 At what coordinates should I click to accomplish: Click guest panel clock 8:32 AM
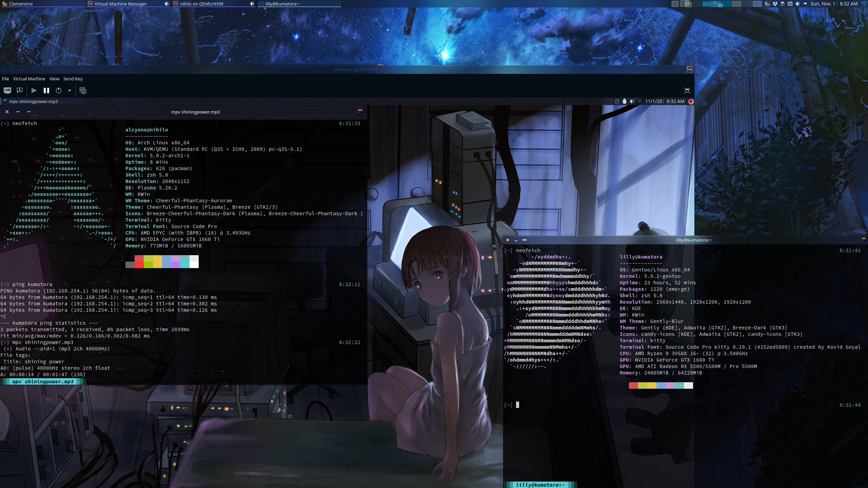click(675, 101)
